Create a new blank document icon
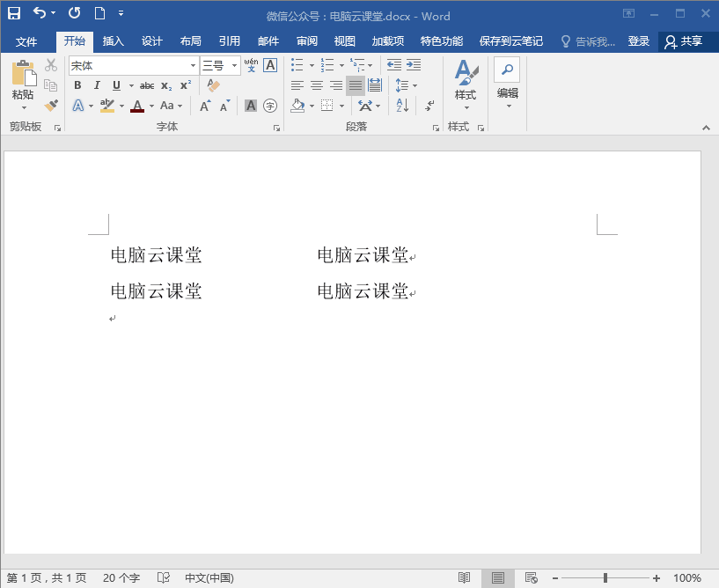This screenshot has height=588, width=719. click(x=99, y=13)
